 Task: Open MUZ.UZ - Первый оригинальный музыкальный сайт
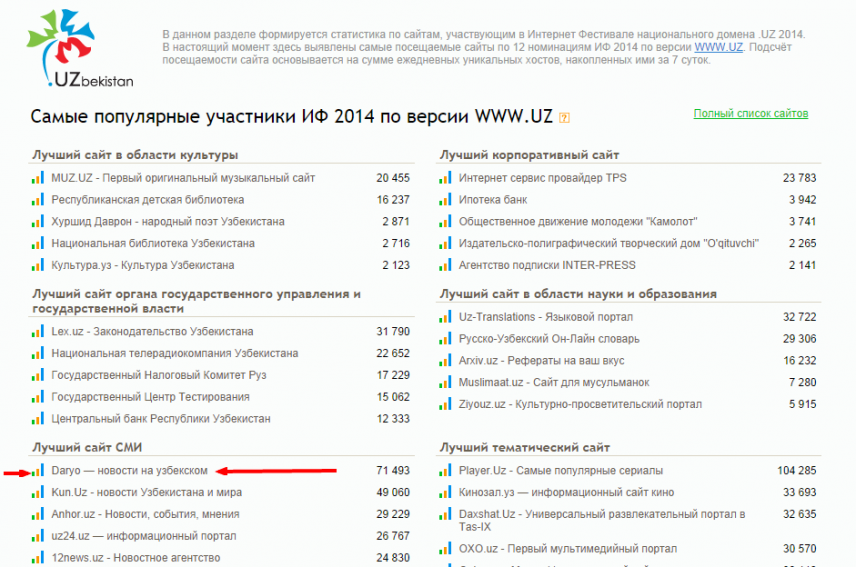(x=183, y=178)
